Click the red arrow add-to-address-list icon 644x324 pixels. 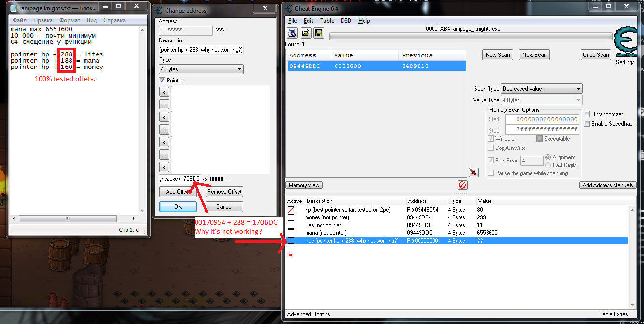click(x=474, y=173)
